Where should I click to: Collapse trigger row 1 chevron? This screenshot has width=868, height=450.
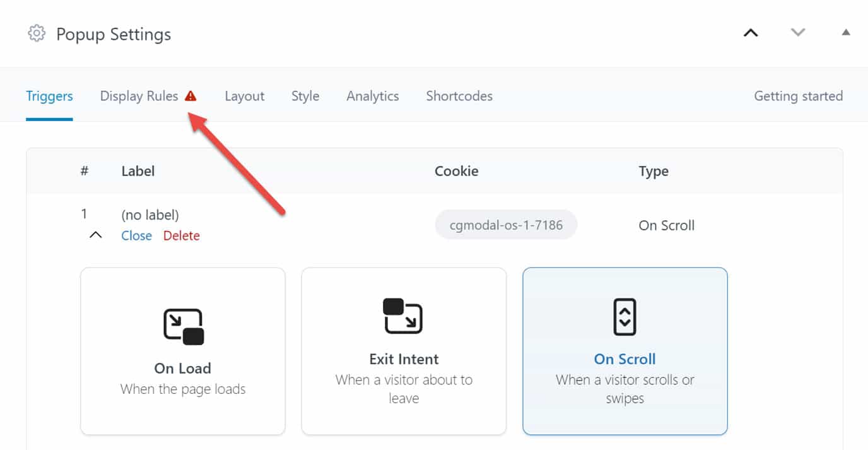click(x=95, y=235)
